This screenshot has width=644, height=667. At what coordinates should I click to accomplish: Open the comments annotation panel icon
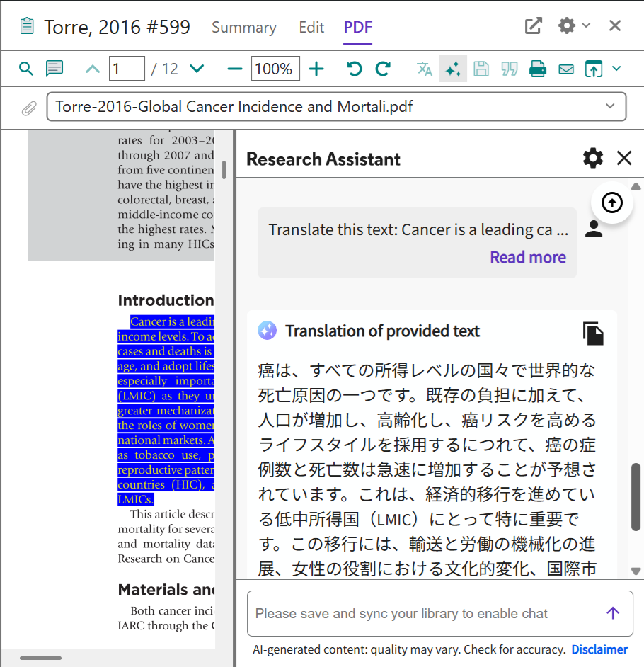click(x=54, y=69)
